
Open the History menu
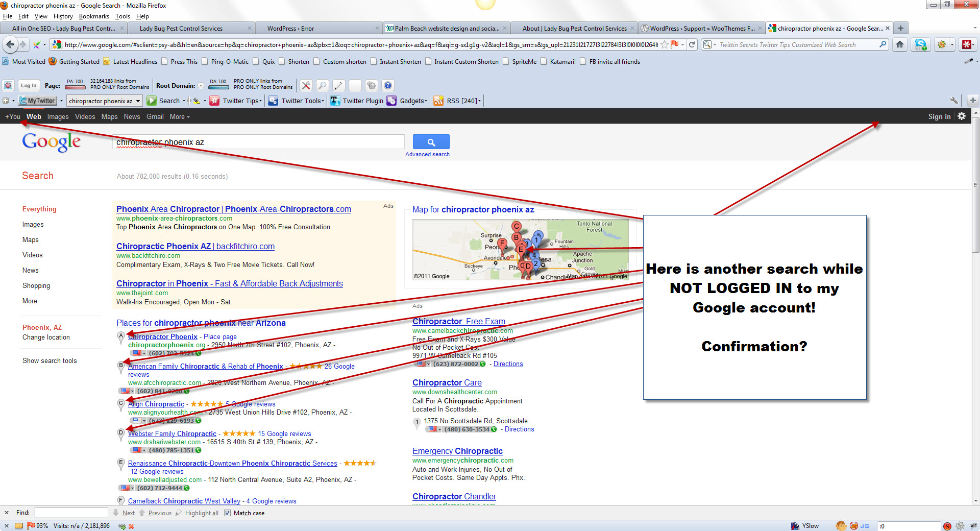63,16
